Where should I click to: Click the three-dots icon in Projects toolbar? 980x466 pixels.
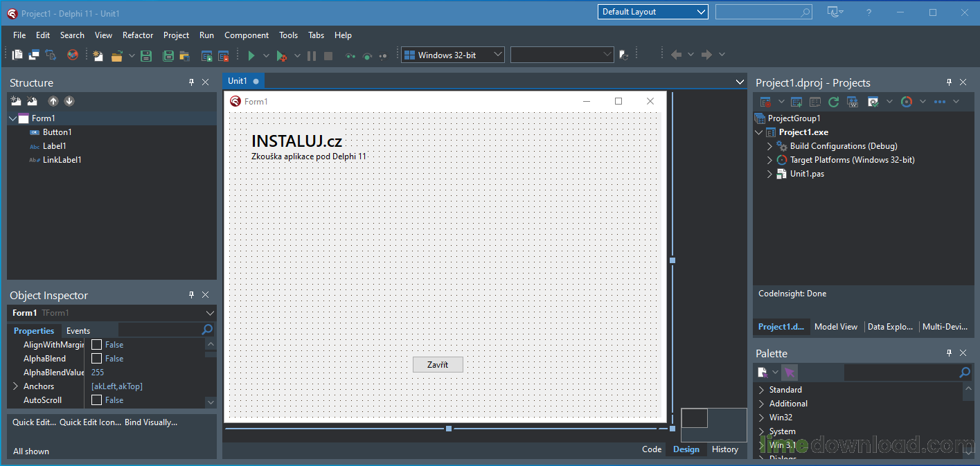[940, 102]
